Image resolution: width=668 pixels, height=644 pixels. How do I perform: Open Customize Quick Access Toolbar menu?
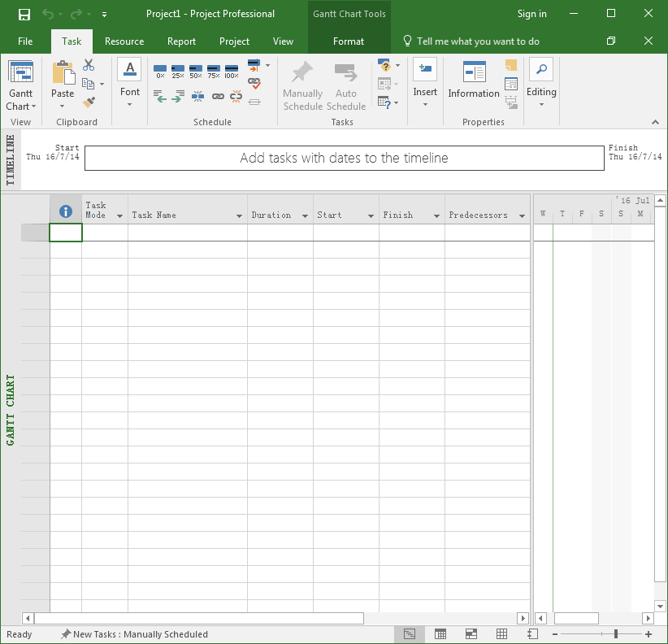104,15
